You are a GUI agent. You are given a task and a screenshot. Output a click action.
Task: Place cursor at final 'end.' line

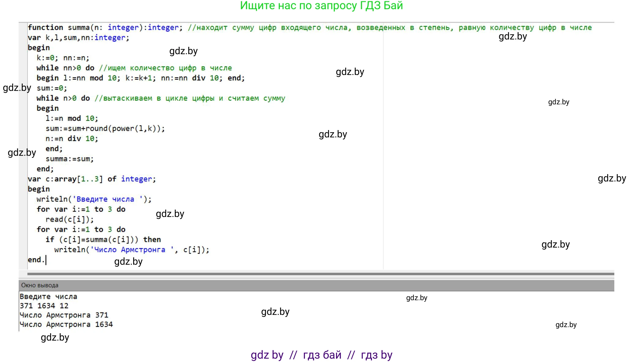click(x=36, y=260)
